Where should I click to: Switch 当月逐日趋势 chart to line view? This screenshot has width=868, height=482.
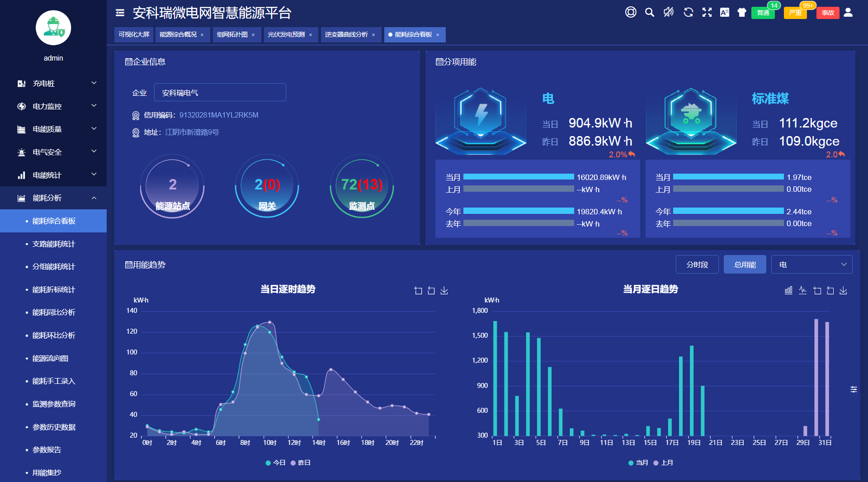coord(802,290)
